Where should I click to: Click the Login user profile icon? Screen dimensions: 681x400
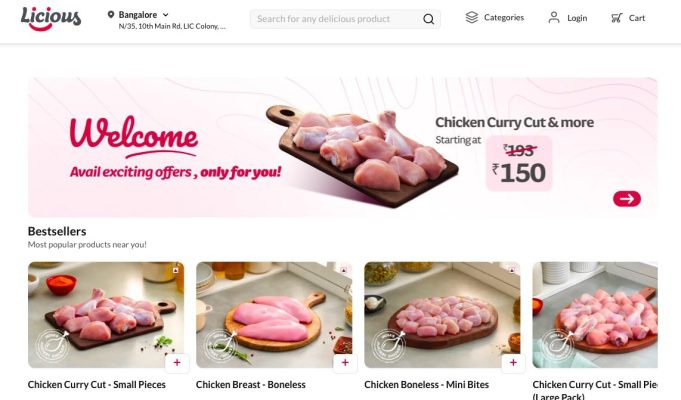point(554,18)
